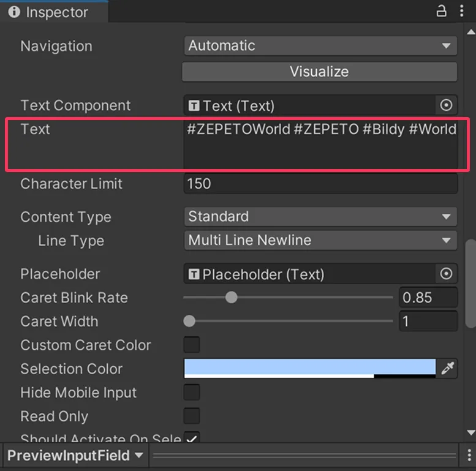The height and width of the screenshot is (471, 476).
Task: Select the Inspector tab
Action: (x=54, y=12)
